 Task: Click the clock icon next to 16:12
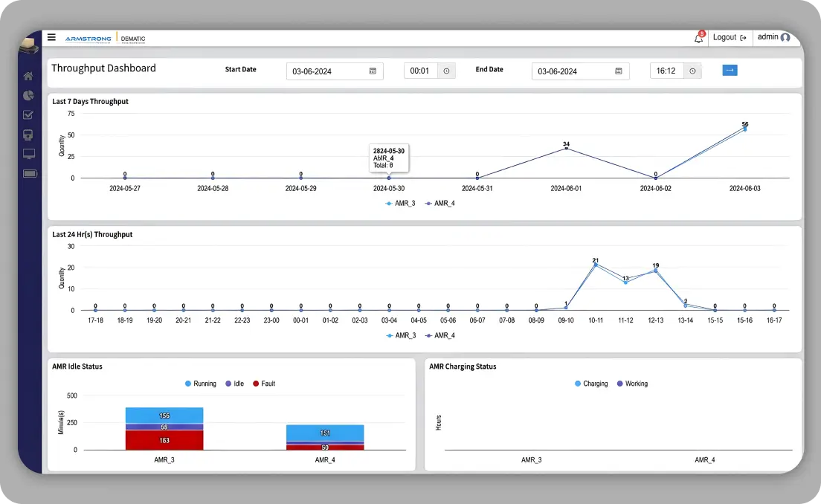pyautogui.click(x=693, y=71)
